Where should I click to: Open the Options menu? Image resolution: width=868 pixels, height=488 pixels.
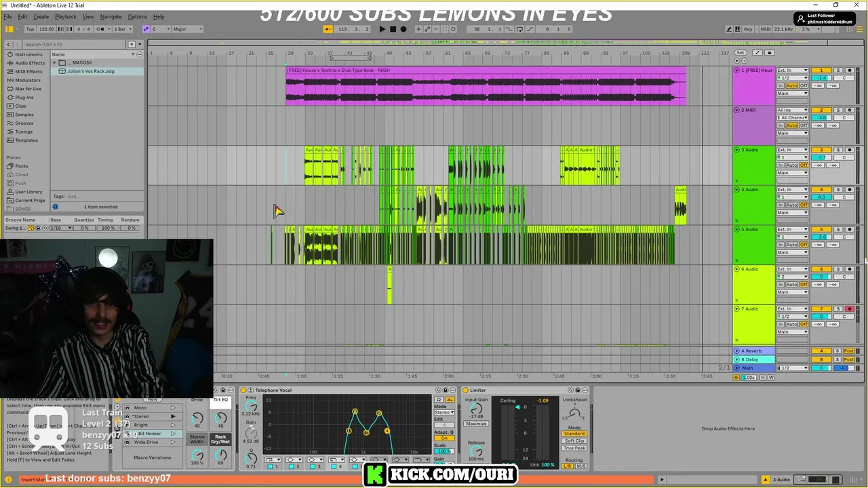point(137,16)
